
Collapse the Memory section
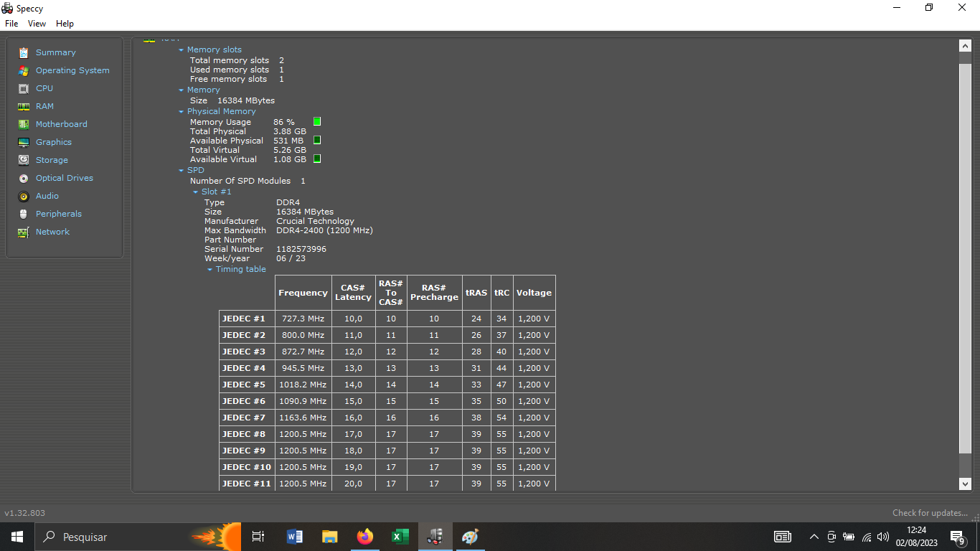click(182, 90)
